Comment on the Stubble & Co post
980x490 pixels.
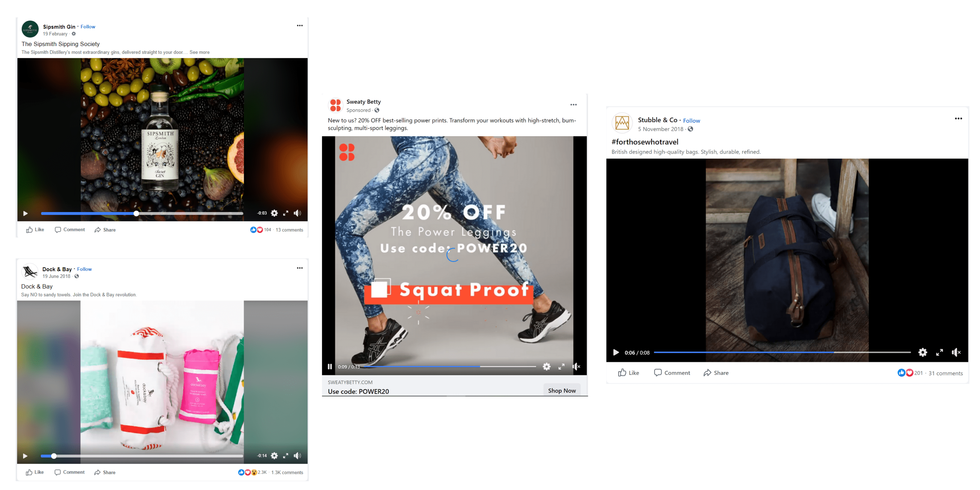672,373
